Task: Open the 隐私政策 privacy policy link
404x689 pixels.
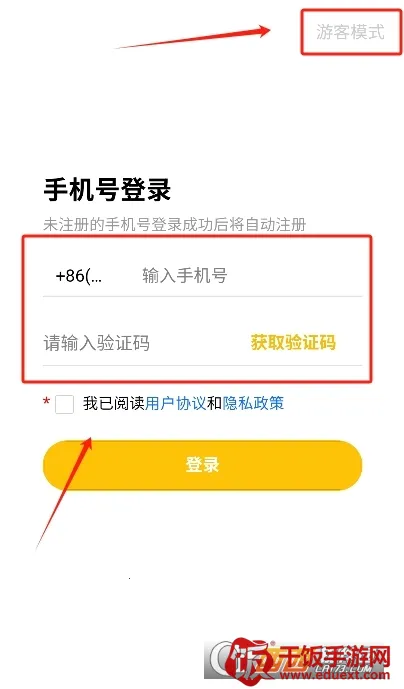Action: pyautogui.click(x=253, y=403)
